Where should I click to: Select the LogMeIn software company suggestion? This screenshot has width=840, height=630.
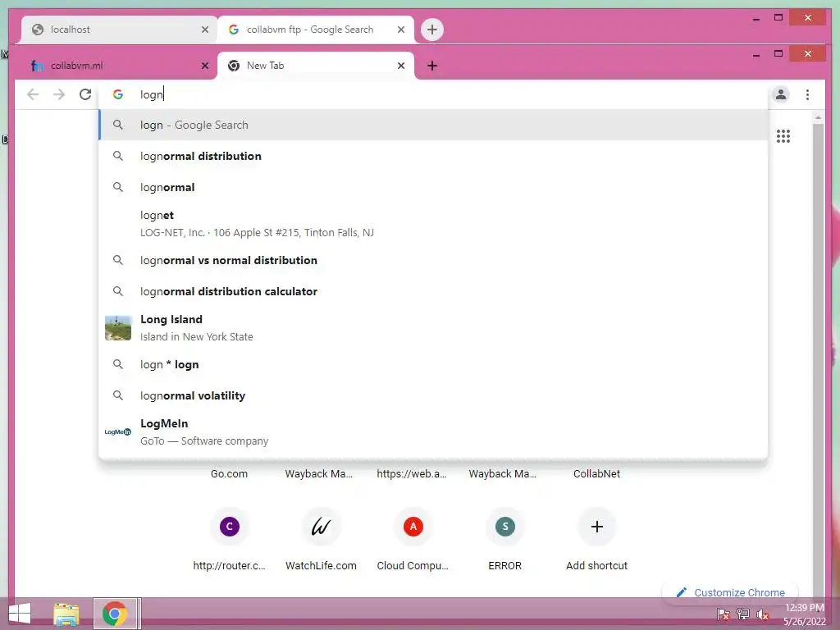434,431
